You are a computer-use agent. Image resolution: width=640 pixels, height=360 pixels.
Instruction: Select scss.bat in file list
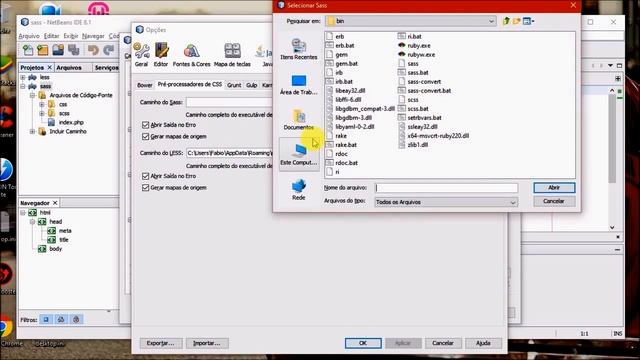click(x=413, y=109)
